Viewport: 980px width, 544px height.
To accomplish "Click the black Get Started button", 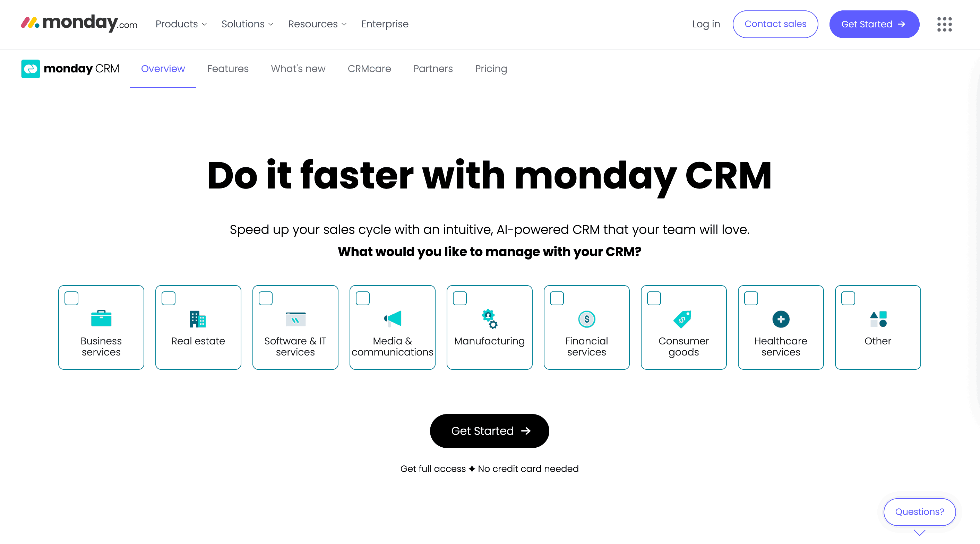I will click(x=489, y=431).
